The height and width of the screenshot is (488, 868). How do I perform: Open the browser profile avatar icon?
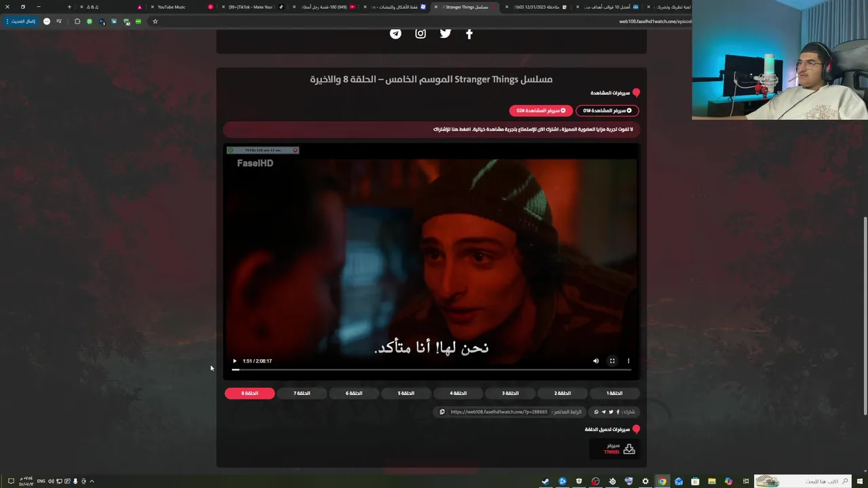tap(47, 21)
